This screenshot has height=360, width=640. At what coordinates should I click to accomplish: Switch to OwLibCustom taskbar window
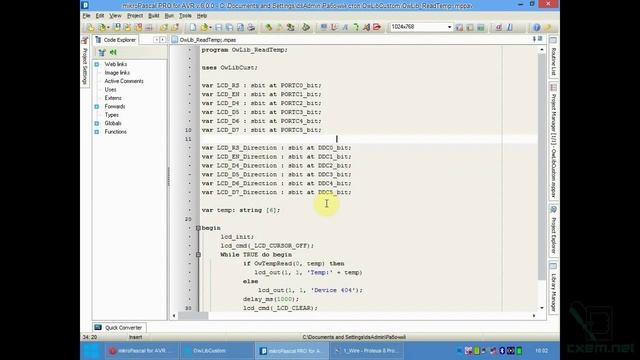216,351
